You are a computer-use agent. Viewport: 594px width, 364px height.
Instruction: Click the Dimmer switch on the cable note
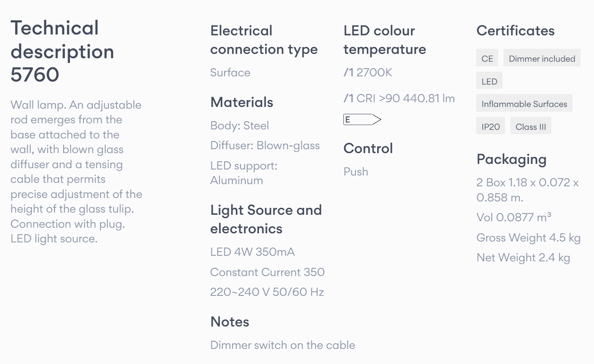(x=283, y=345)
